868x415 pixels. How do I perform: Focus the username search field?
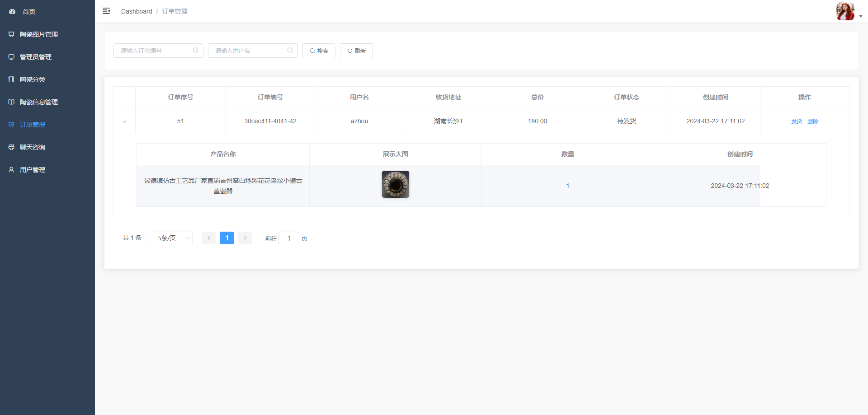tap(248, 51)
